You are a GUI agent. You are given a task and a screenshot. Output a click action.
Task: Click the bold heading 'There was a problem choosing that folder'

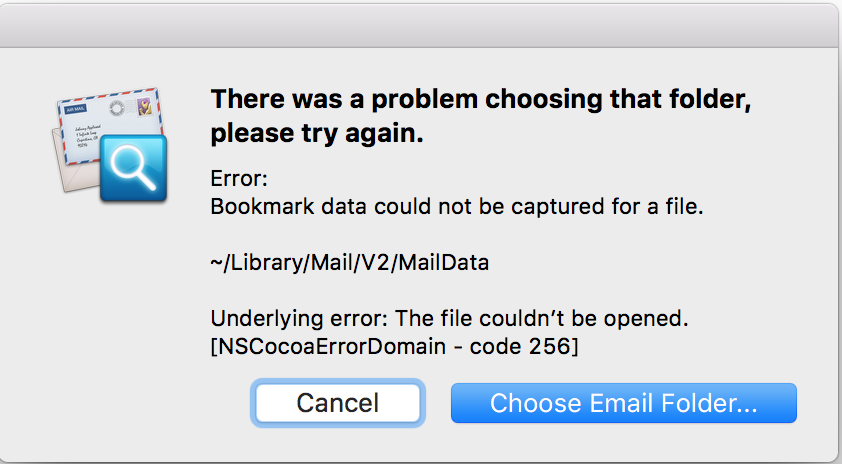point(481,99)
